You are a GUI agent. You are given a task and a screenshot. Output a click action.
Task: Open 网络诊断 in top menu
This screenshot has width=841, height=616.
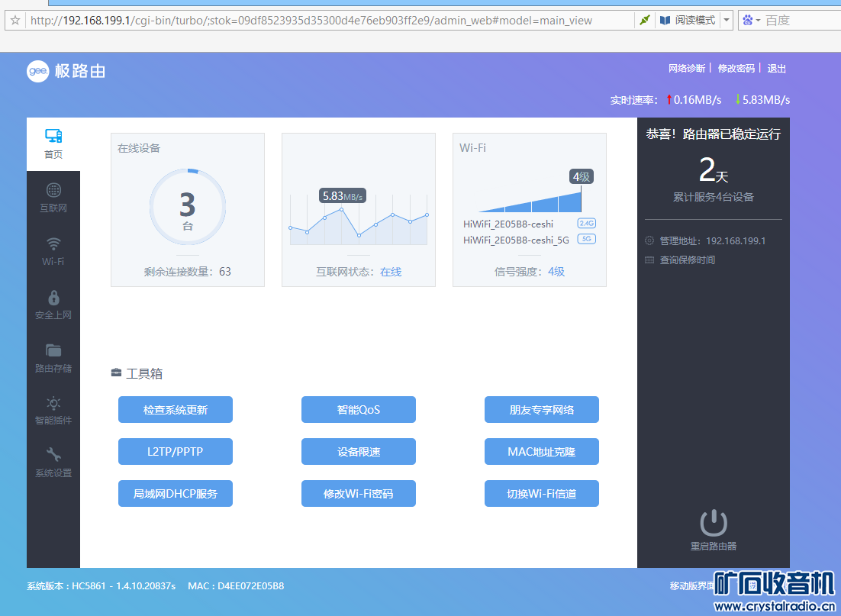click(687, 69)
